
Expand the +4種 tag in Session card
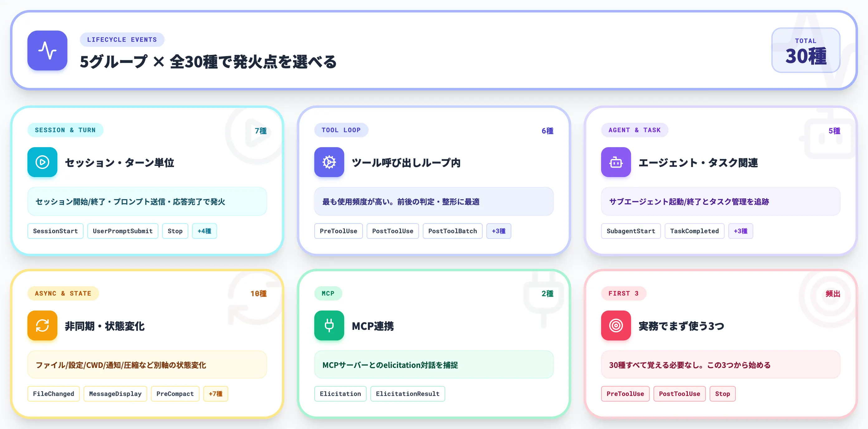[x=205, y=231]
